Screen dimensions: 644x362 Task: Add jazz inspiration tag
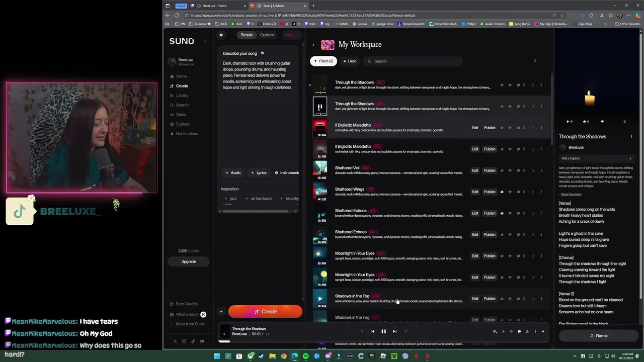click(x=230, y=199)
